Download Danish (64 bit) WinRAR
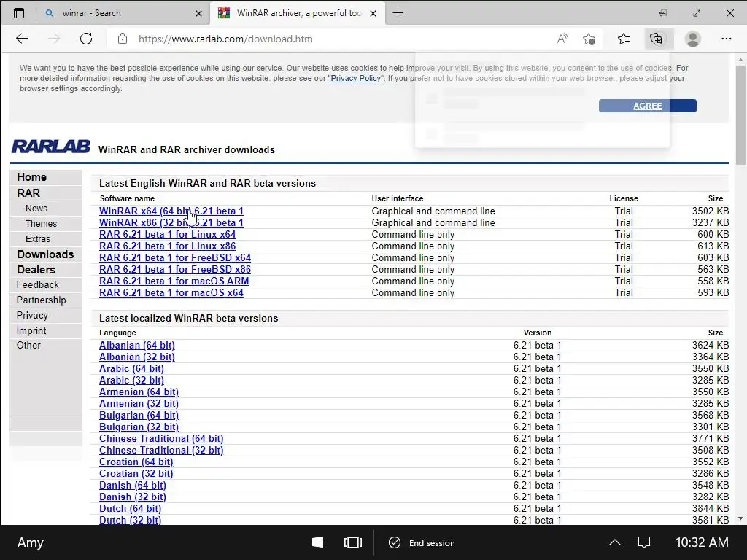Viewport: 747px width, 560px height. (x=133, y=485)
